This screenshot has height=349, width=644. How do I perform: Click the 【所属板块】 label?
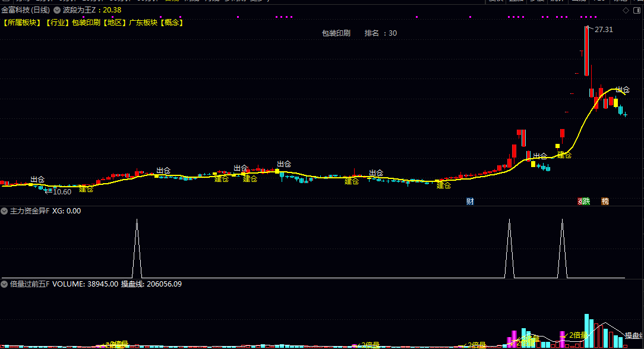tap(22, 23)
